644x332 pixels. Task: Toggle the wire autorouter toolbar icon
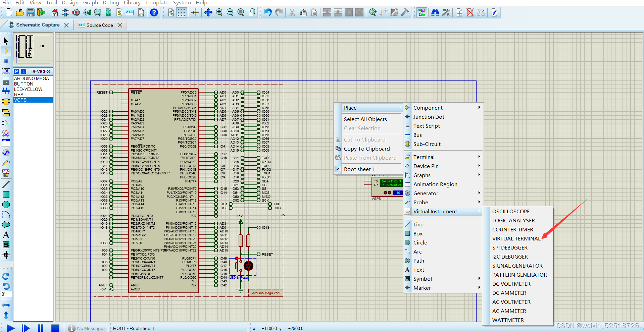[422, 13]
